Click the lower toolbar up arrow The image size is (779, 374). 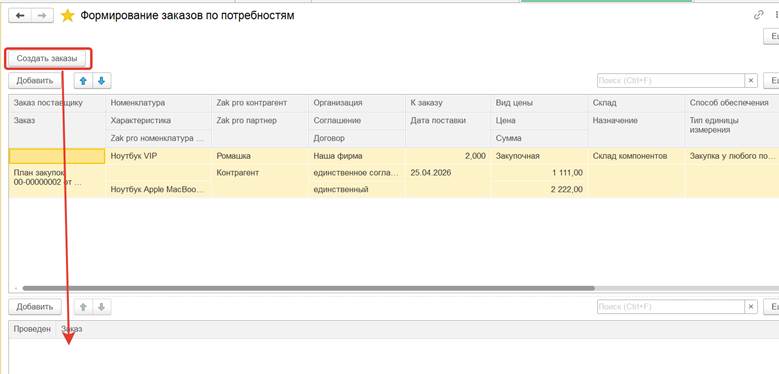pos(83,307)
